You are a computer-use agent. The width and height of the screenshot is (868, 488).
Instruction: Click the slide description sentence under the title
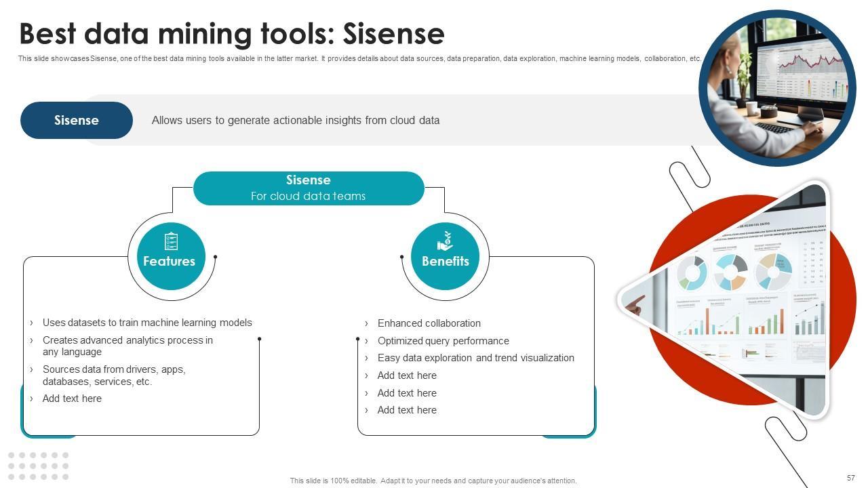[x=360, y=58]
